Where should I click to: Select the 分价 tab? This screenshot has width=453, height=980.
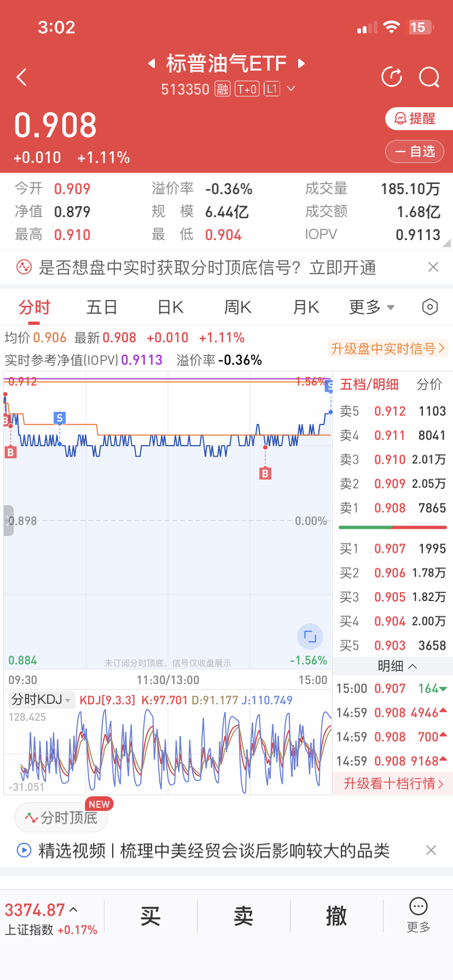point(429,384)
